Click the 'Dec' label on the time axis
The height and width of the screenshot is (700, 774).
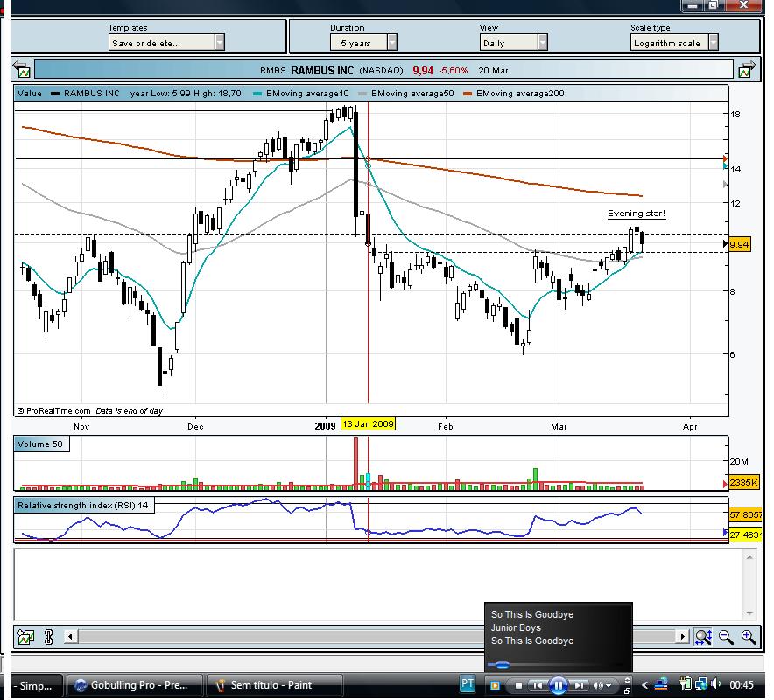195,426
